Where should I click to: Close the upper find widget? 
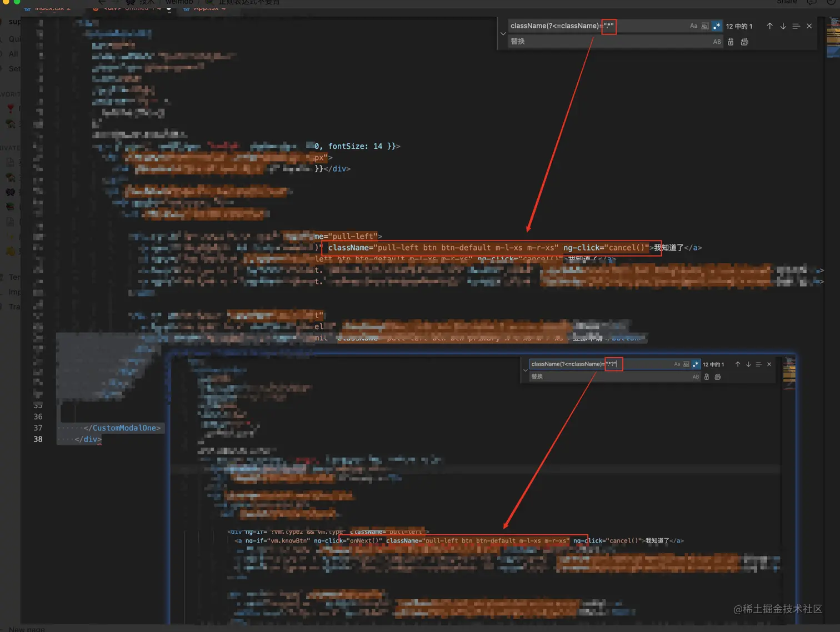(x=809, y=26)
